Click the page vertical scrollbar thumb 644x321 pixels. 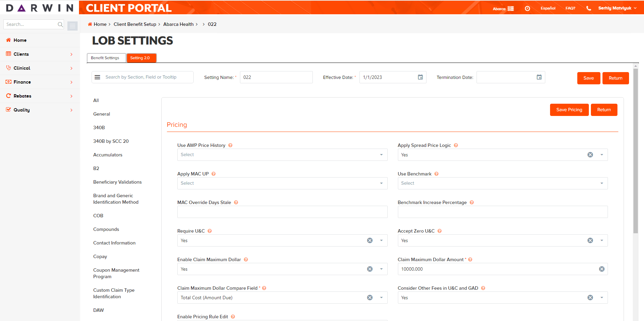(635, 151)
